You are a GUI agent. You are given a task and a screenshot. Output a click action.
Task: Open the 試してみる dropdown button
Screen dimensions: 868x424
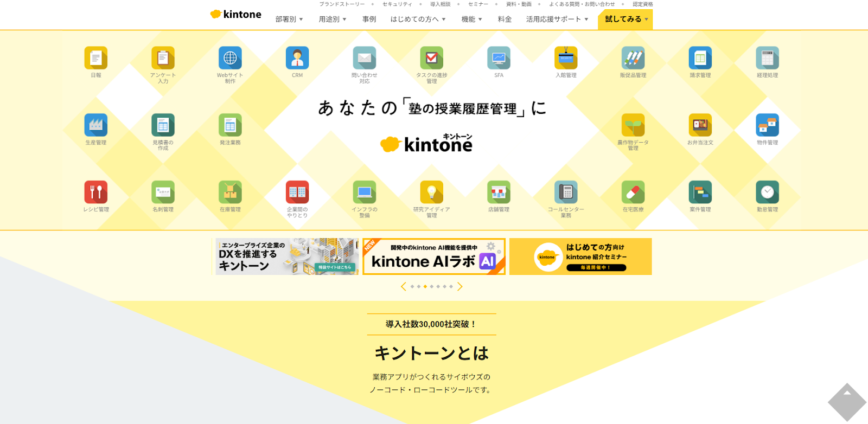(x=626, y=20)
